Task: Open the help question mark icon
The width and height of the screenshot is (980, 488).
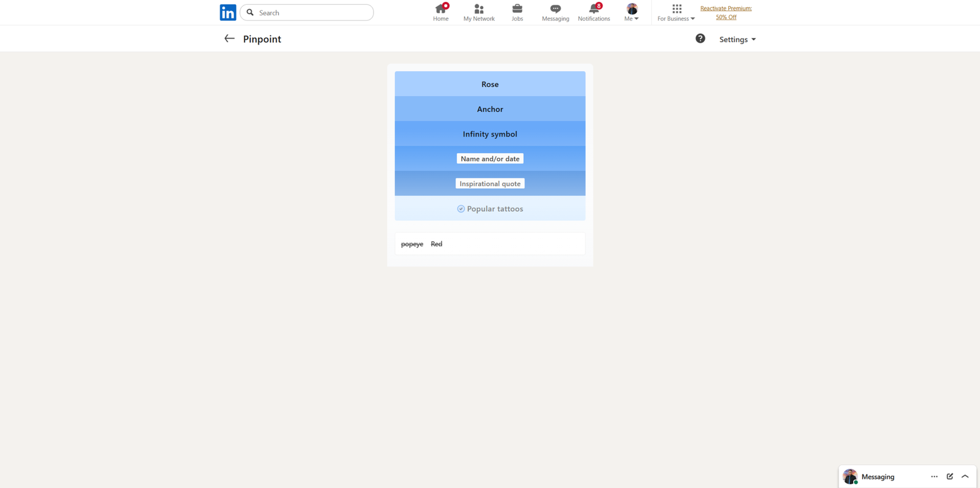Action: pyautogui.click(x=700, y=39)
